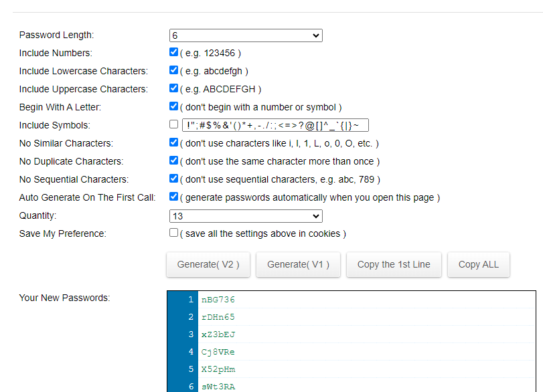Disable Include Lowercase Characters option

(x=174, y=70)
